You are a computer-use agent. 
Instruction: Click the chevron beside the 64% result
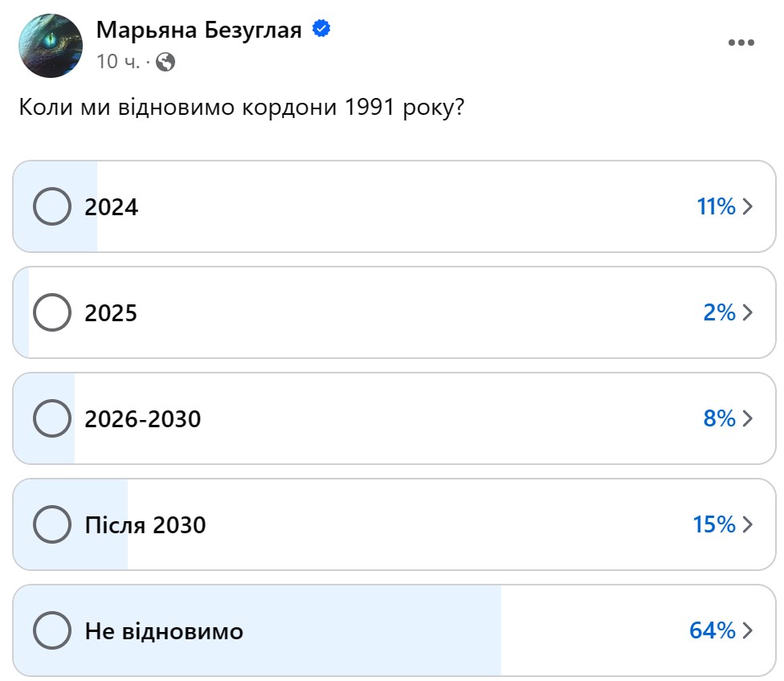(745, 630)
